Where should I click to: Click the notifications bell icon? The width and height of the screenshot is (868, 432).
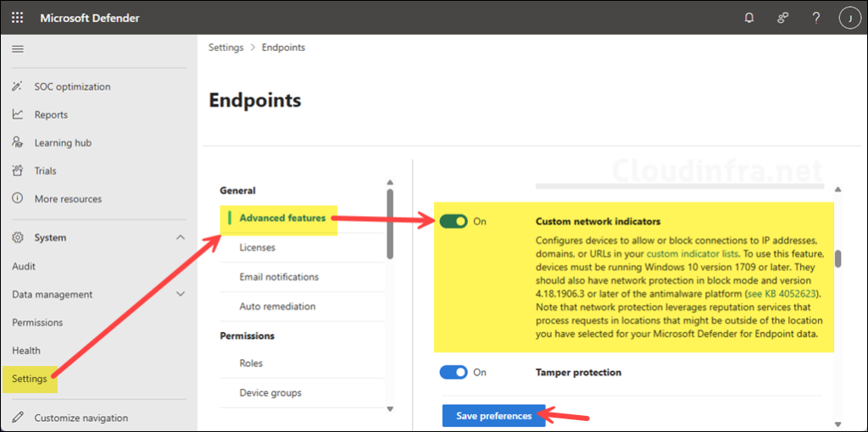tap(748, 18)
